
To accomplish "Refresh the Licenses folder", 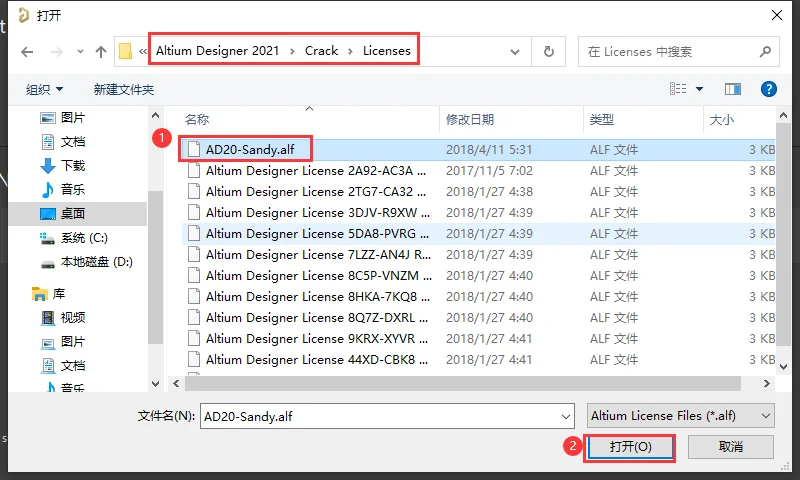I will (x=548, y=52).
